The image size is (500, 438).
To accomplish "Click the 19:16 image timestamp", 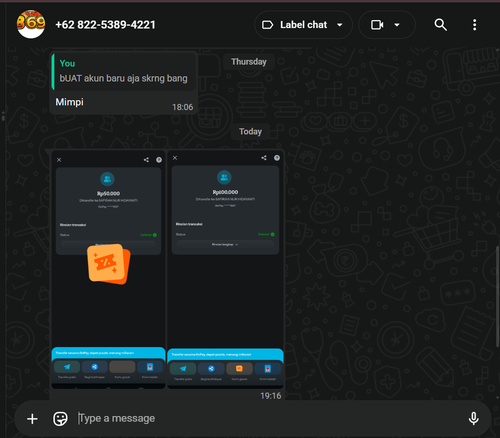I will 270,396.
